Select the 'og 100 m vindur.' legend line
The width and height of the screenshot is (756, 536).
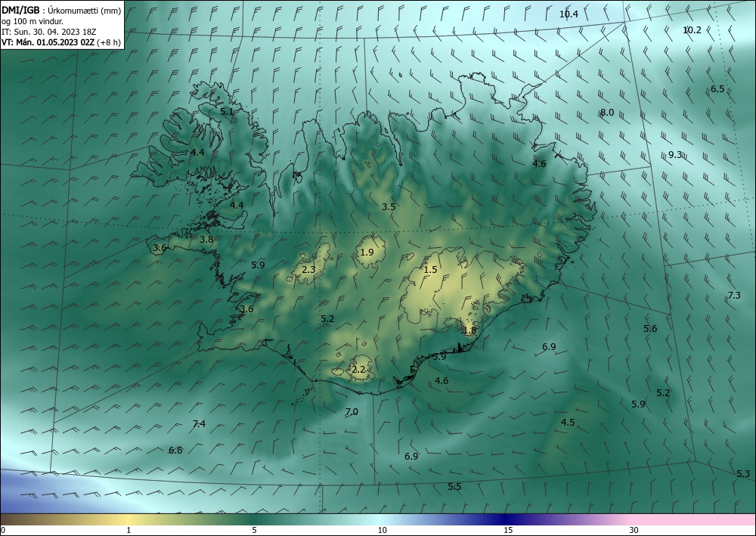coord(33,22)
